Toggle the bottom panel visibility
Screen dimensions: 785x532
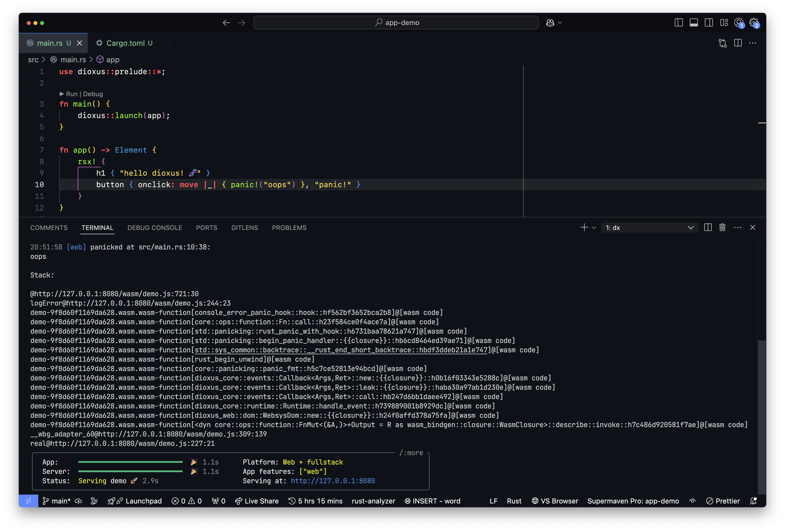tap(694, 23)
